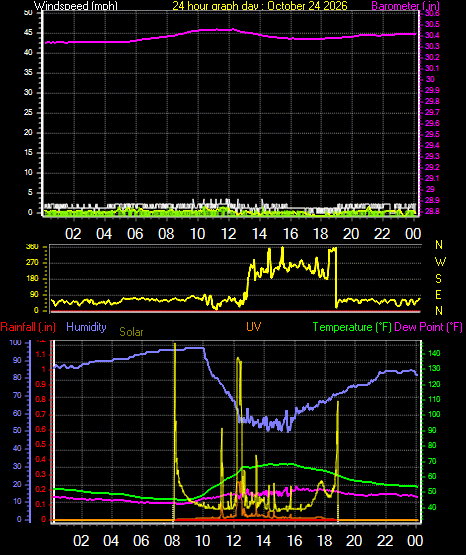Click the 'Solar' legend label
Image resolution: width=466 pixels, height=555 pixels.
pos(131,332)
